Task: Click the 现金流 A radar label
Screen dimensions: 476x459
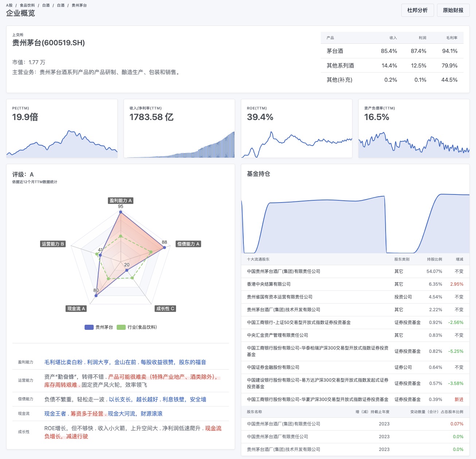Action: click(76, 309)
